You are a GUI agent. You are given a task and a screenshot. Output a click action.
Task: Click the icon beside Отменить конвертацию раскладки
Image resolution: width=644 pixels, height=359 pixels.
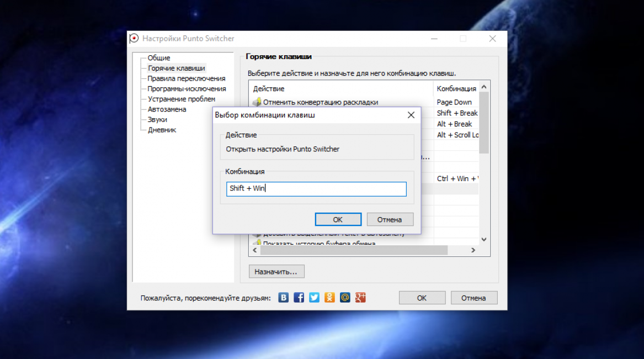point(257,102)
